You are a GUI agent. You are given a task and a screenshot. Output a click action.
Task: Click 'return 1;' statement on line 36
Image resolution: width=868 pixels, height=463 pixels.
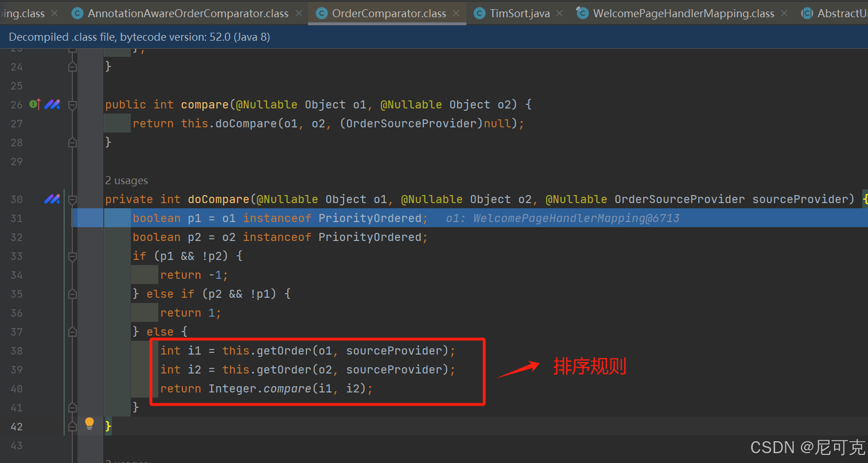191,313
